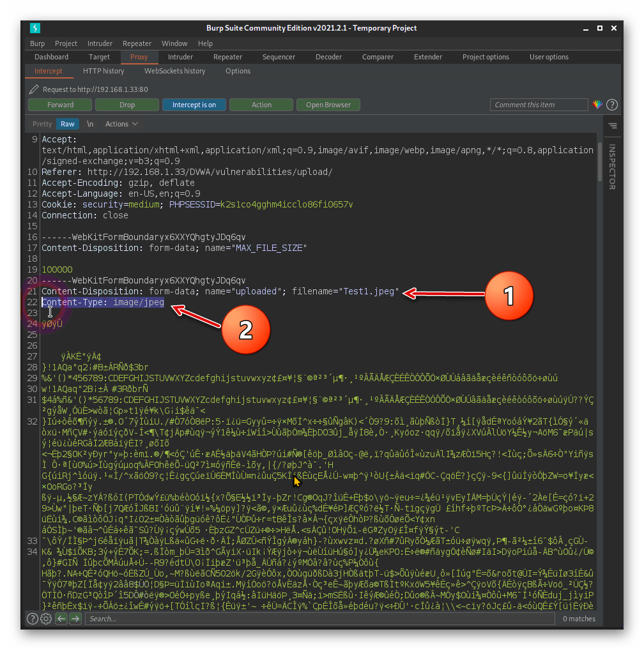Image resolution: width=644 pixels, height=650 pixels.
Task: Switch to the Dashboard tab
Action: click(x=51, y=57)
